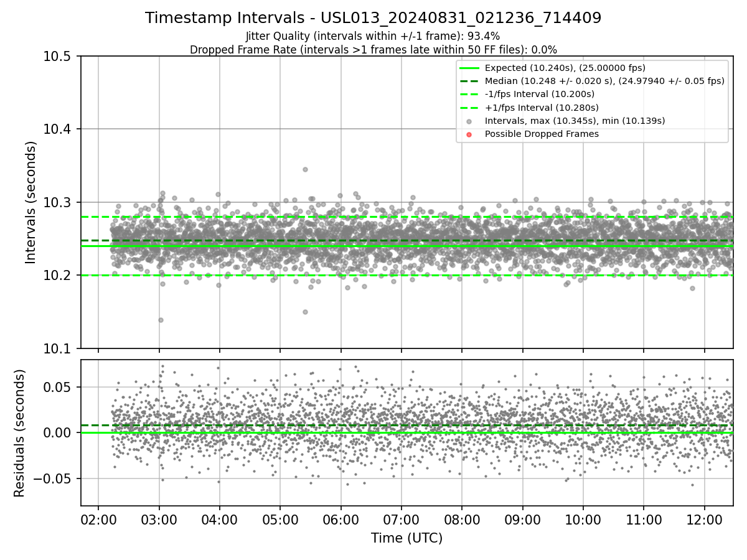Click the 'Residuals (seconds)' y-axis label
The width and height of the screenshot is (747, 560).
(x=19, y=432)
